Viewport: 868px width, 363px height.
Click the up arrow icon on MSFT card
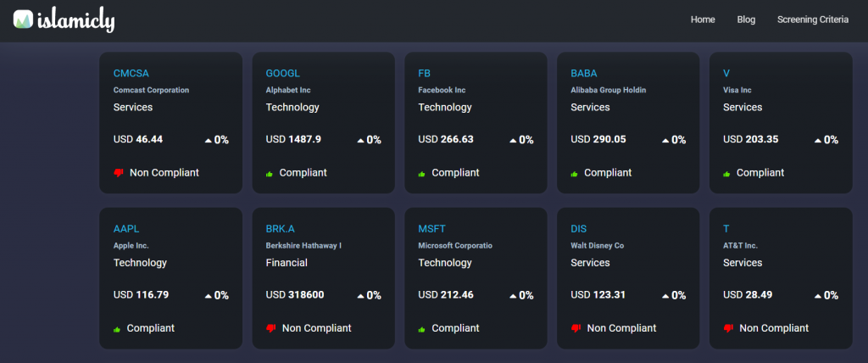[x=513, y=296]
